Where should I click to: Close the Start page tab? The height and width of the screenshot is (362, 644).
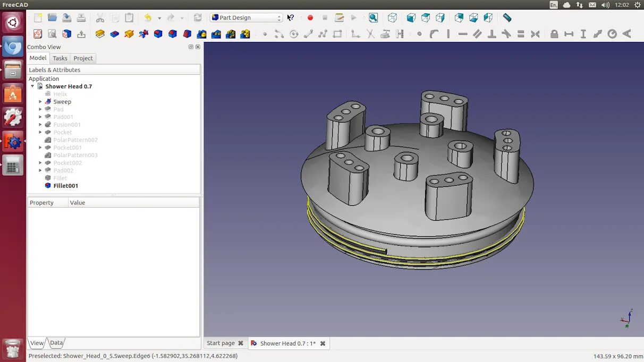tap(241, 343)
